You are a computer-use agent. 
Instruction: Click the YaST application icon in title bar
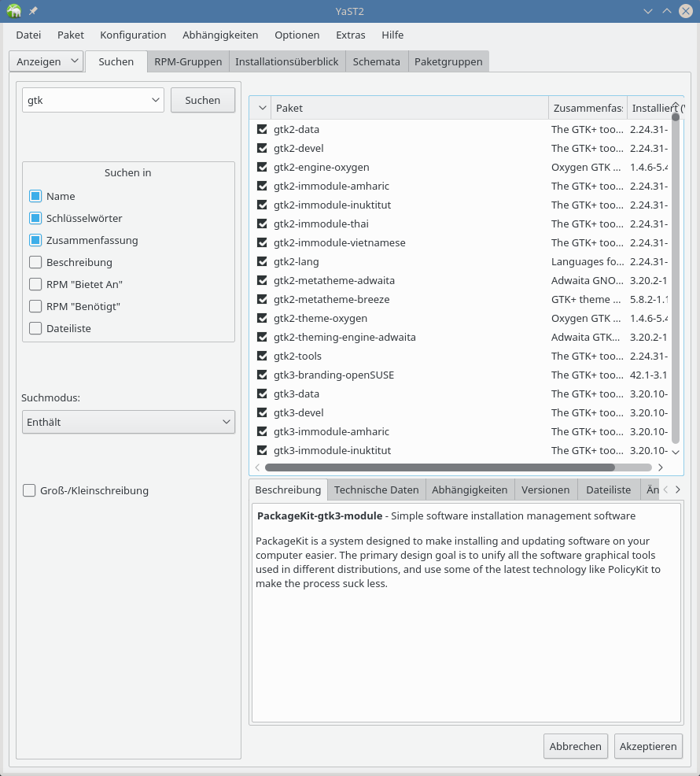[x=14, y=11]
